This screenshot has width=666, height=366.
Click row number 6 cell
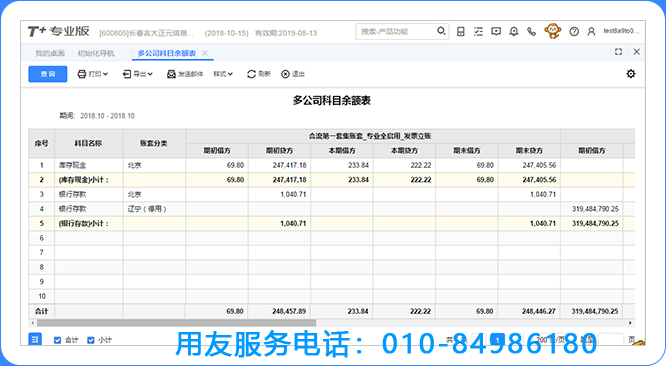click(x=42, y=238)
